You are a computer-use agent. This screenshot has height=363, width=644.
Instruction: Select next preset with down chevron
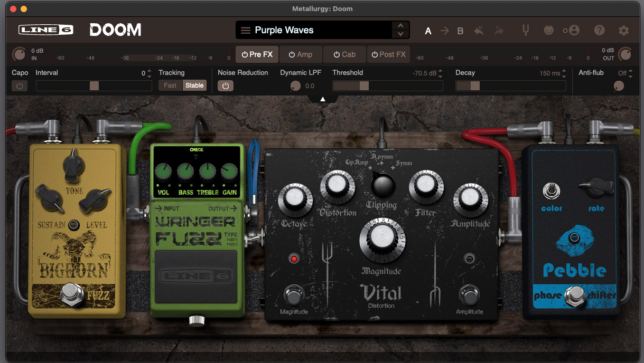pos(400,34)
